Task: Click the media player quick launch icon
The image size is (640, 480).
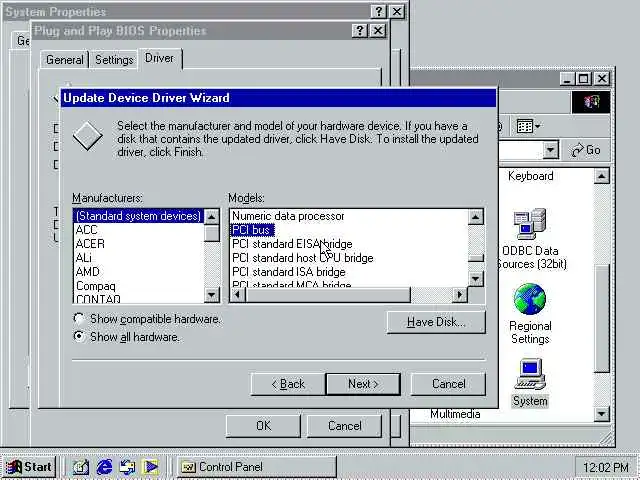Action: point(150,467)
